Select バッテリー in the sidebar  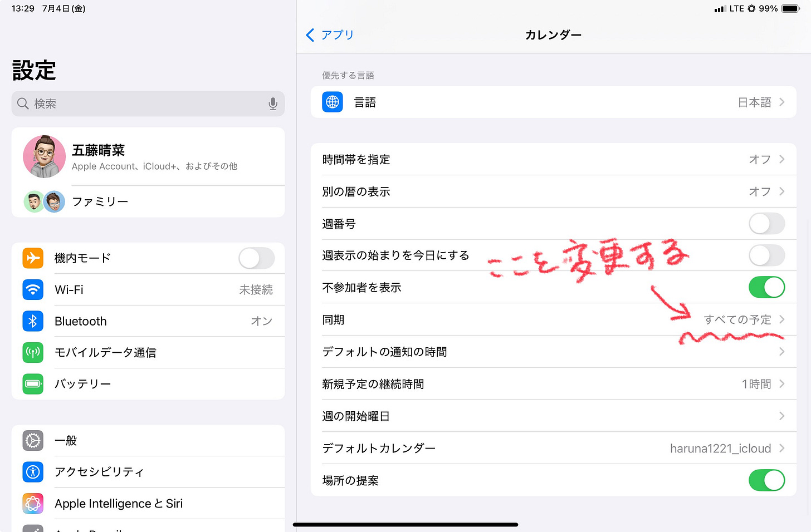(x=148, y=384)
